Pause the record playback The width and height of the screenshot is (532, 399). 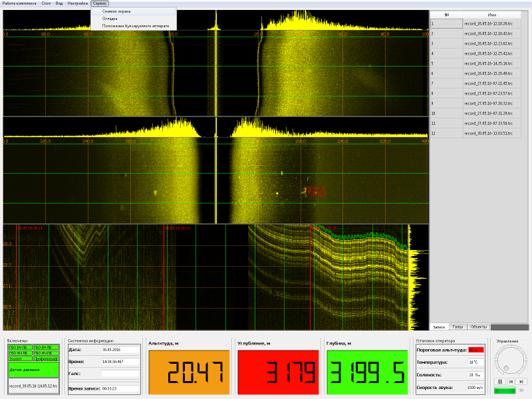[x=500, y=381]
